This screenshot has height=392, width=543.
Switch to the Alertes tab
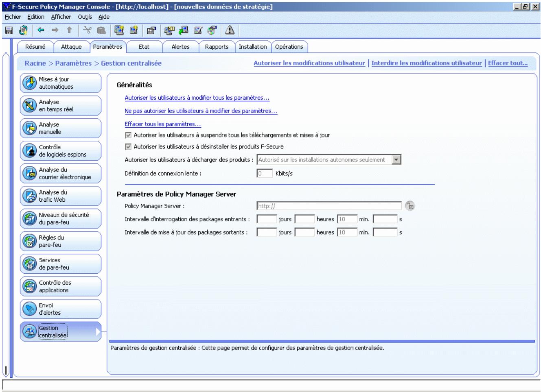pos(180,47)
